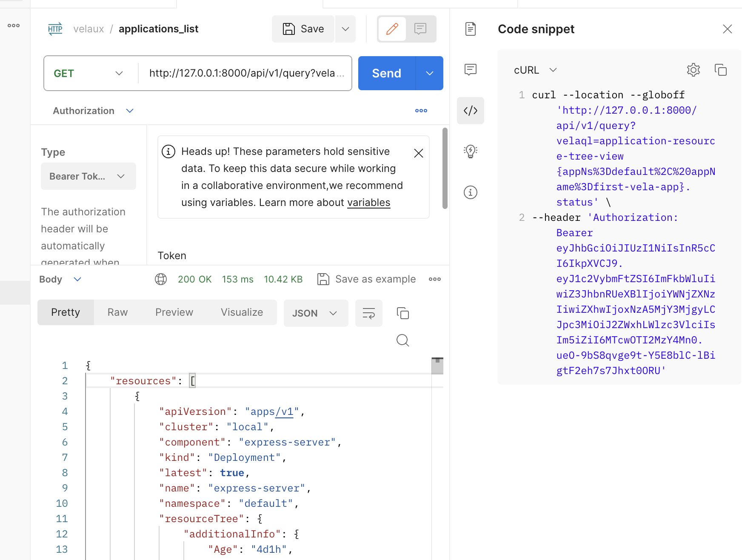
Task: Save response as example
Action: click(x=366, y=279)
